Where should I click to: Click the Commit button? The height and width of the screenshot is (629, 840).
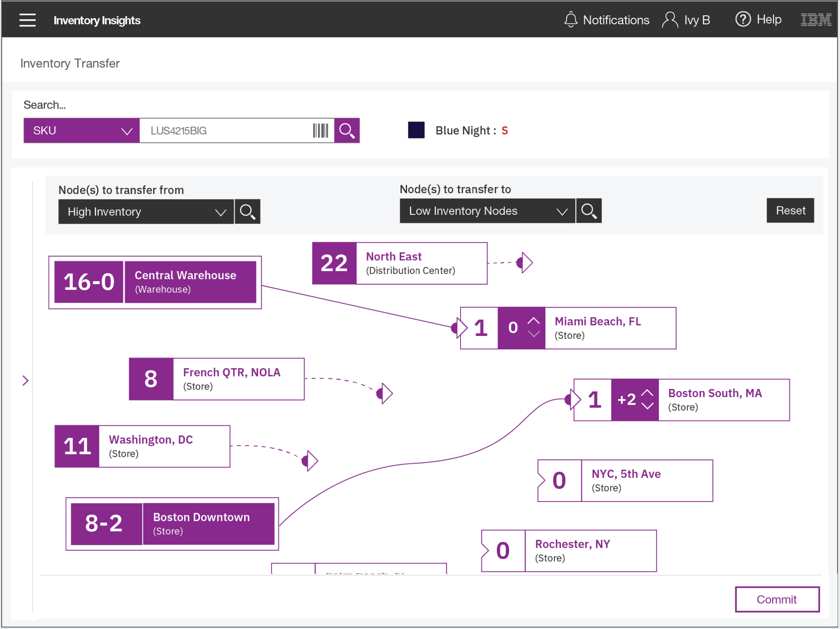(x=777, y=599)
